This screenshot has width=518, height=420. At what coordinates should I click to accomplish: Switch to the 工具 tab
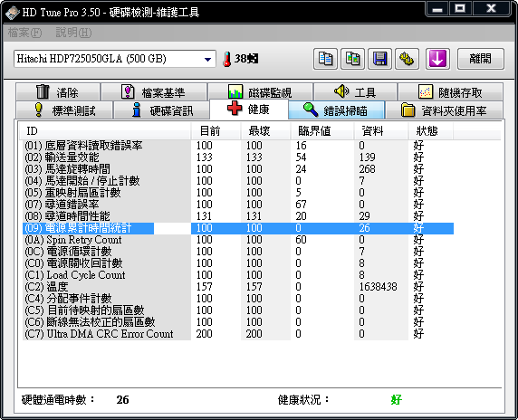pyautogui.click(x=355, y=92)
